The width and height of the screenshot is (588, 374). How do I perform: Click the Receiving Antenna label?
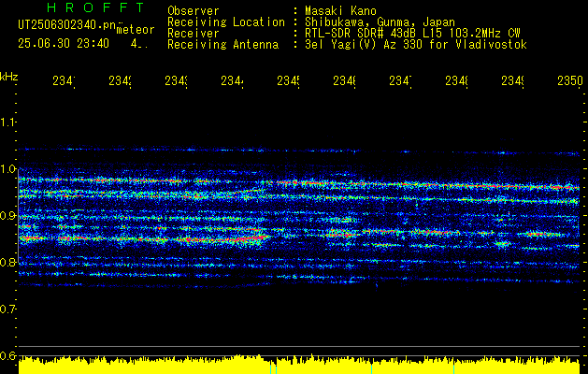click(222, 45)
